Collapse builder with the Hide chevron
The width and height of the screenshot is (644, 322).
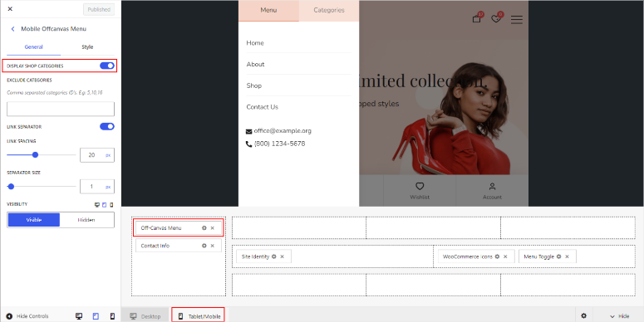[x=619, y=316]
